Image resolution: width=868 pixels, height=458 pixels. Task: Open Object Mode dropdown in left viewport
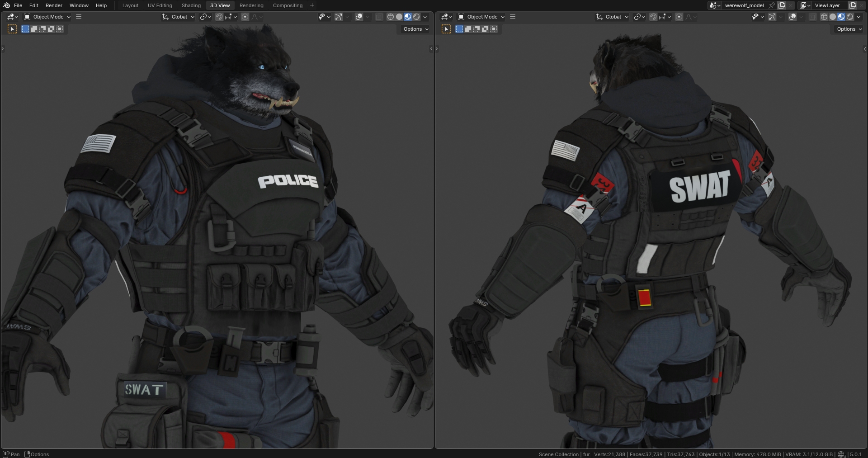pos(47,17)
